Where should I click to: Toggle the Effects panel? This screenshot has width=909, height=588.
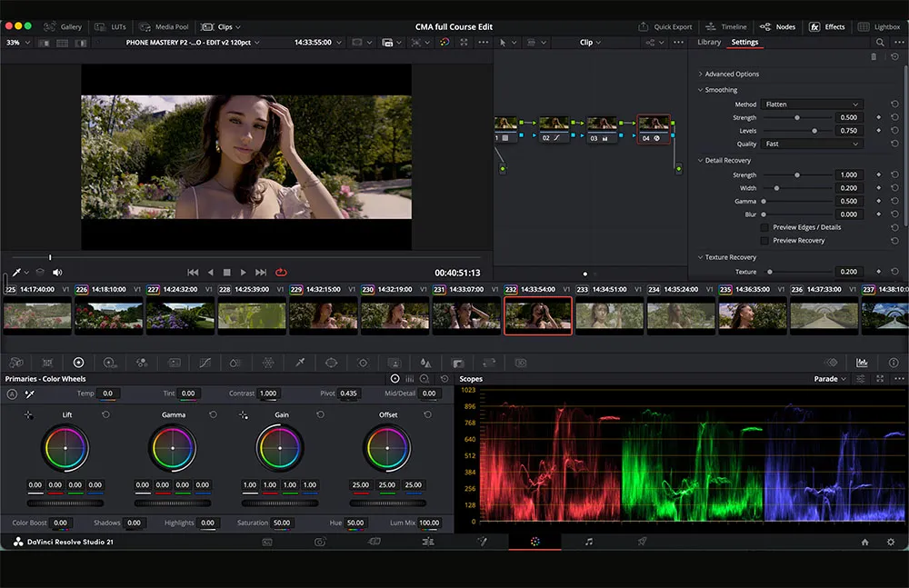coord(826,26)
